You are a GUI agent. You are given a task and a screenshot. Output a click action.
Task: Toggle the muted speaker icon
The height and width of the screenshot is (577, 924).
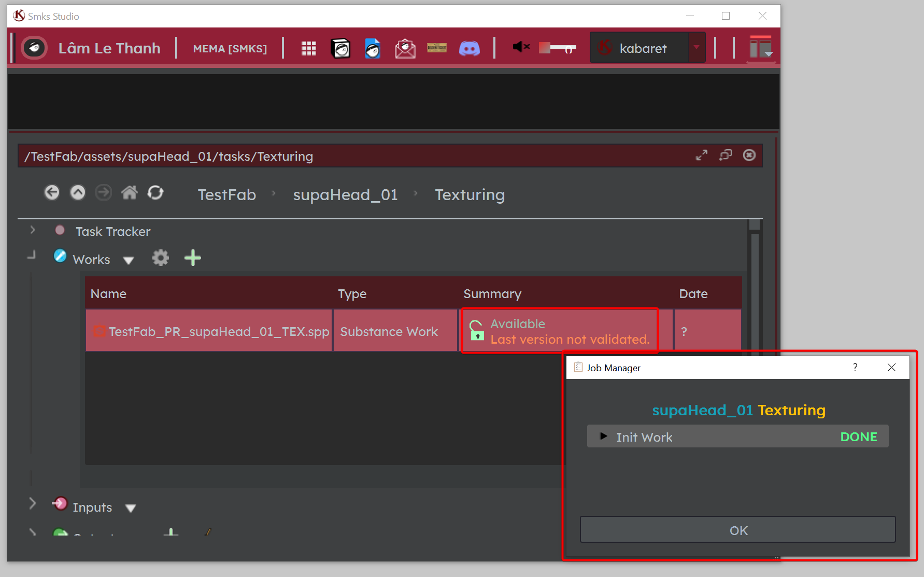(521, 47)
